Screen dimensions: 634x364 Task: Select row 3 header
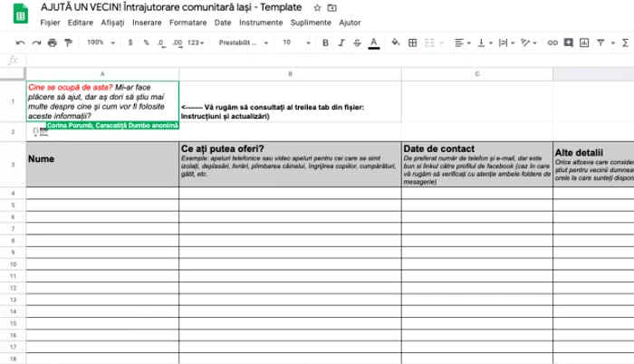pos(13,165)
